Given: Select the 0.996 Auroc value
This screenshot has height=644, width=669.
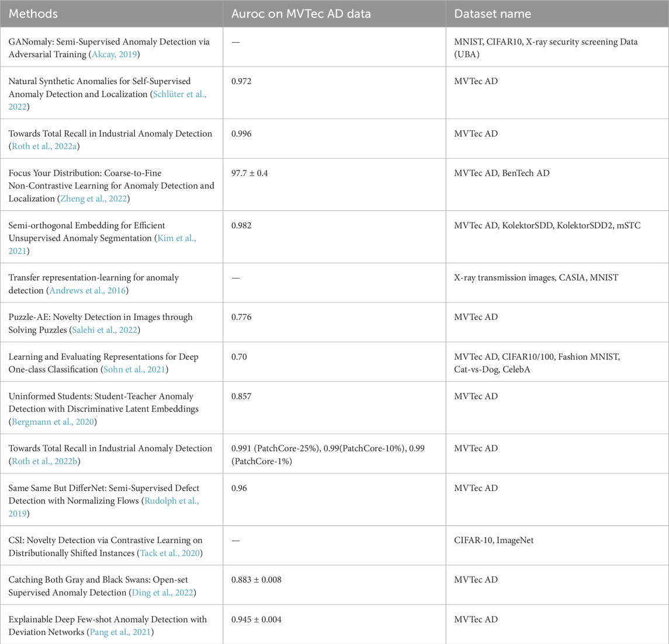Looking at the screenshot, I should (241, 134).
